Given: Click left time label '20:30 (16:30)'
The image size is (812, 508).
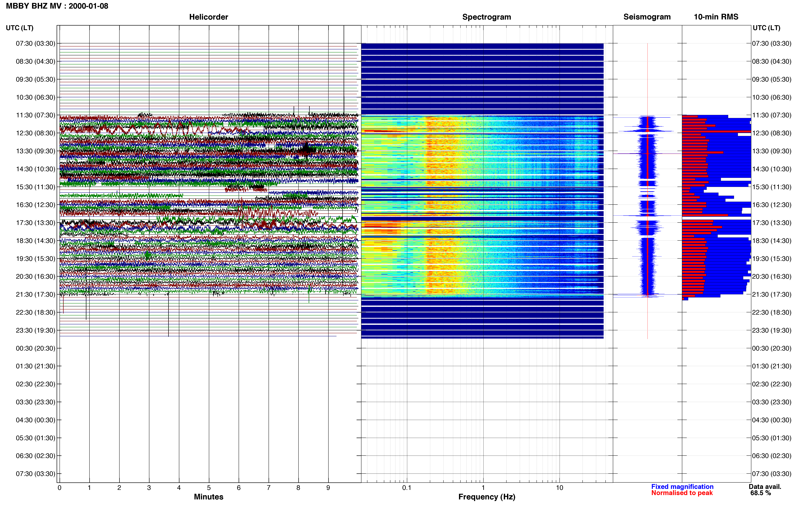Looking at the screenshot, I should (x=36, y=277).
